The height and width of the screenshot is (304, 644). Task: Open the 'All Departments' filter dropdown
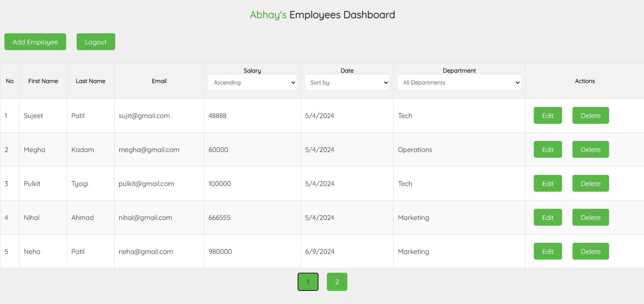[459, 82]
